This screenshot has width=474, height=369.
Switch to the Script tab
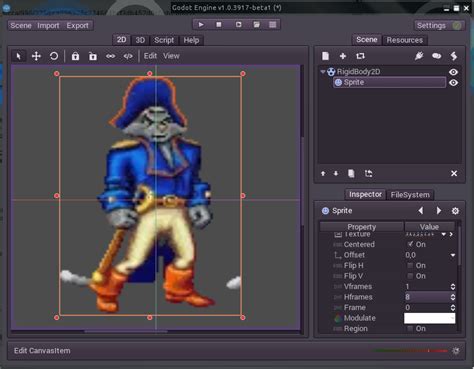point(164,40)
